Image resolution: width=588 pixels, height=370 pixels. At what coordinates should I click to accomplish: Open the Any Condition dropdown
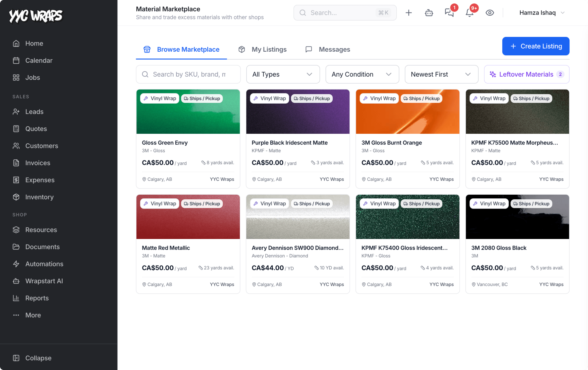pos(362,74)
